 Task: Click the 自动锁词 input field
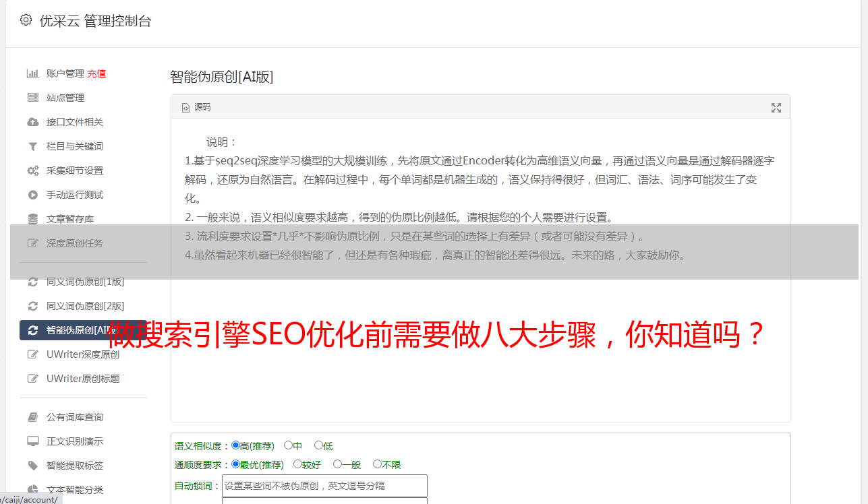[x=324, y=486]
